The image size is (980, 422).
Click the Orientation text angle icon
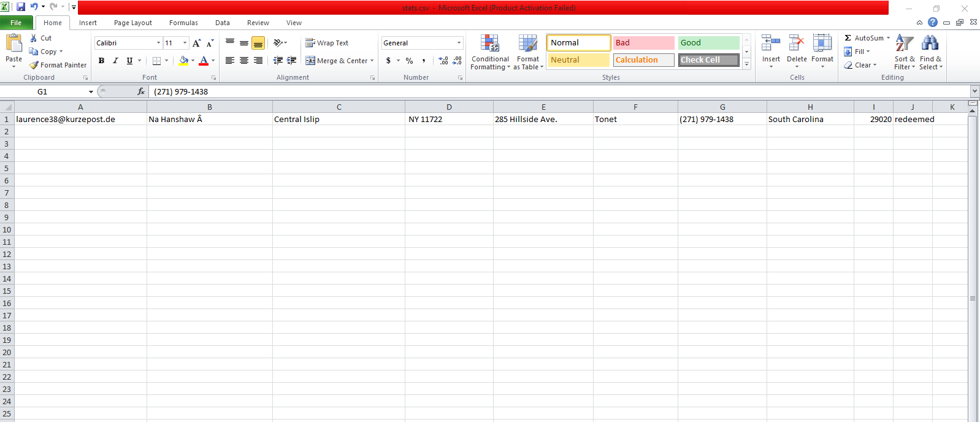(278, 43)
